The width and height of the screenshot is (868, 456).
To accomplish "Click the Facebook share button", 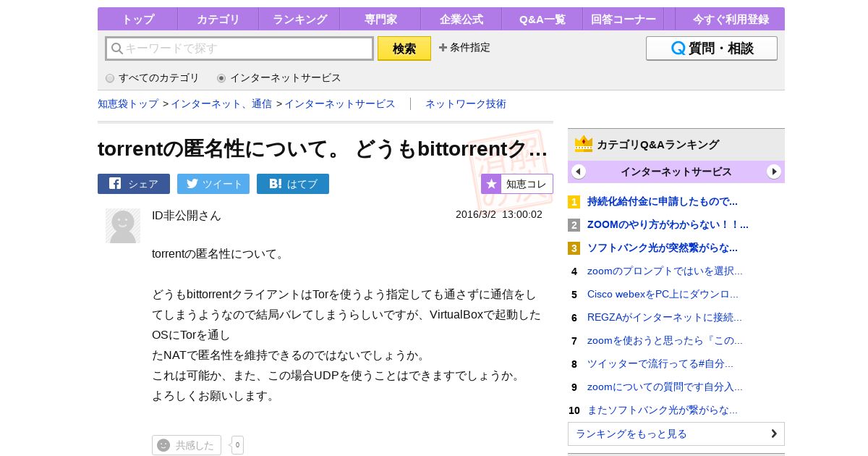I will coord(134,184).
